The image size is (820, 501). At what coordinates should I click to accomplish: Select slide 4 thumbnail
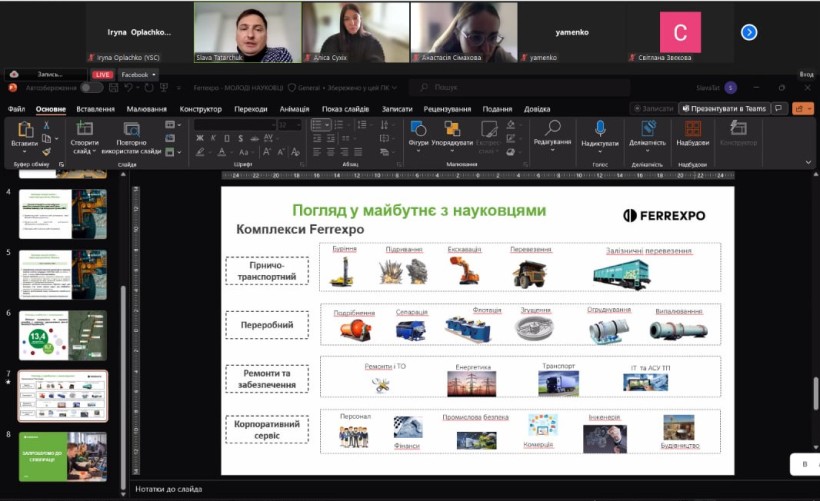63,214
